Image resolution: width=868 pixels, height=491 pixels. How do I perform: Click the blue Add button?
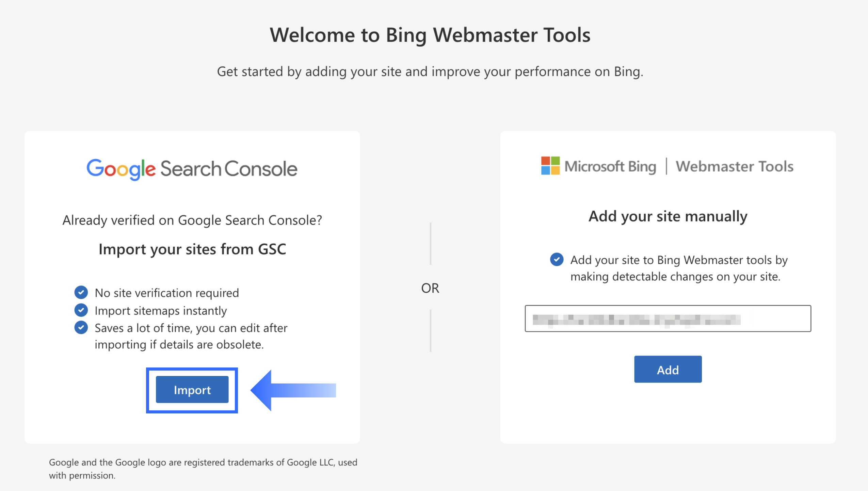pos(668,370)
